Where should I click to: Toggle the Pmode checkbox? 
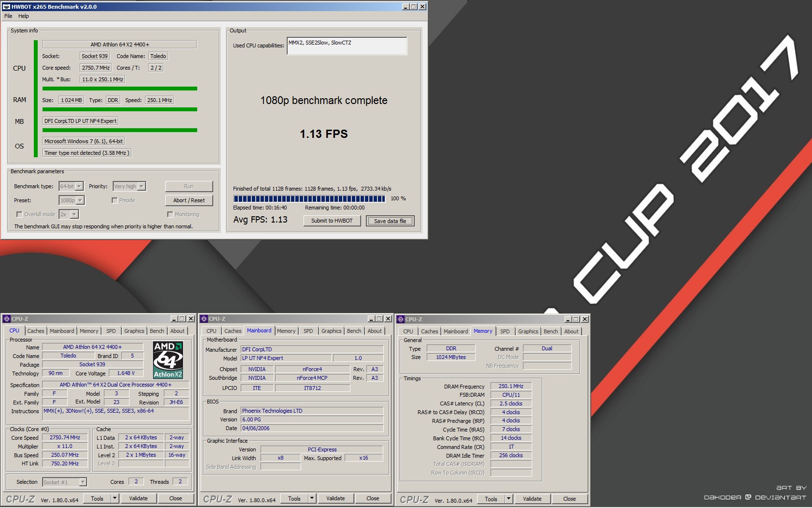115,200
